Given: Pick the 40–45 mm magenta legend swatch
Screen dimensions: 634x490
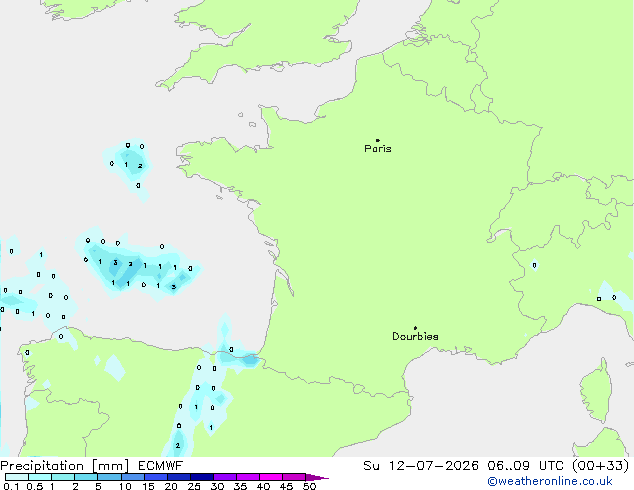Looking at the screenshot, I should tap(271, 477).
